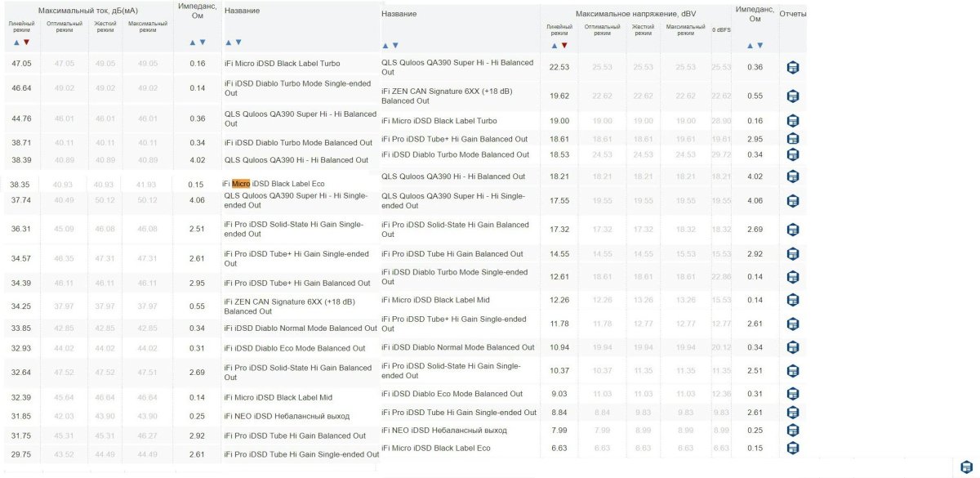Sort current table ascending by impedance
Image resolution: width=980 pixels, height=478 pixels.
pyautogui.click(x=193, y=42)
